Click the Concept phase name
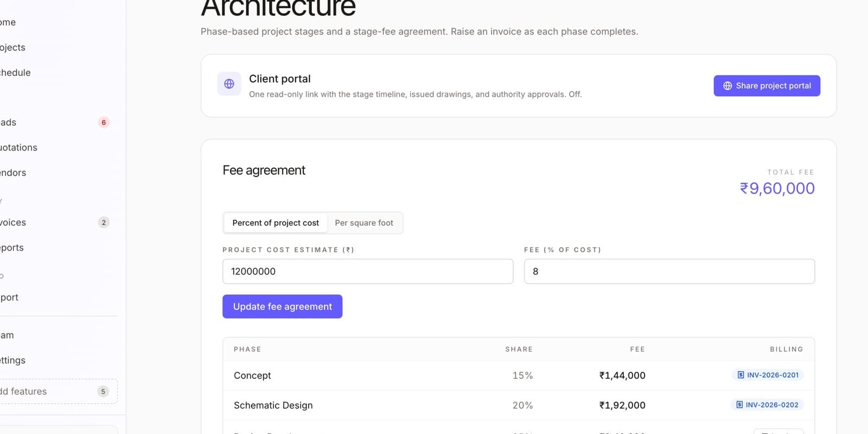The image size is (868, 434). pyautogui.click(x=252, y=375)
